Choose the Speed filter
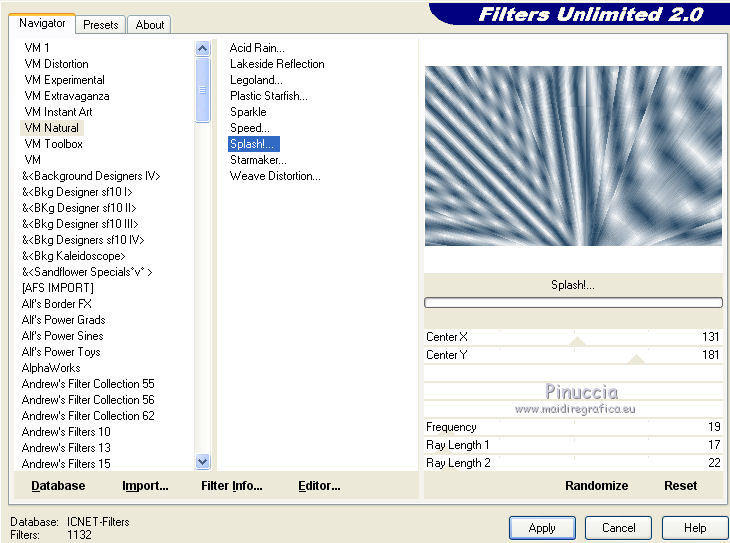The image size is (730, 543). click(250, 128)
